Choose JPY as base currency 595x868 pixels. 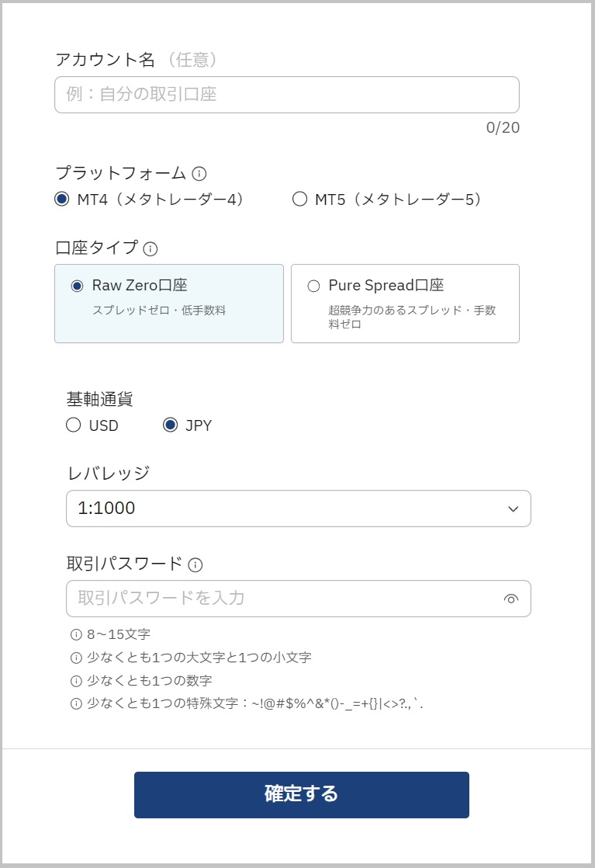[171, 425]
